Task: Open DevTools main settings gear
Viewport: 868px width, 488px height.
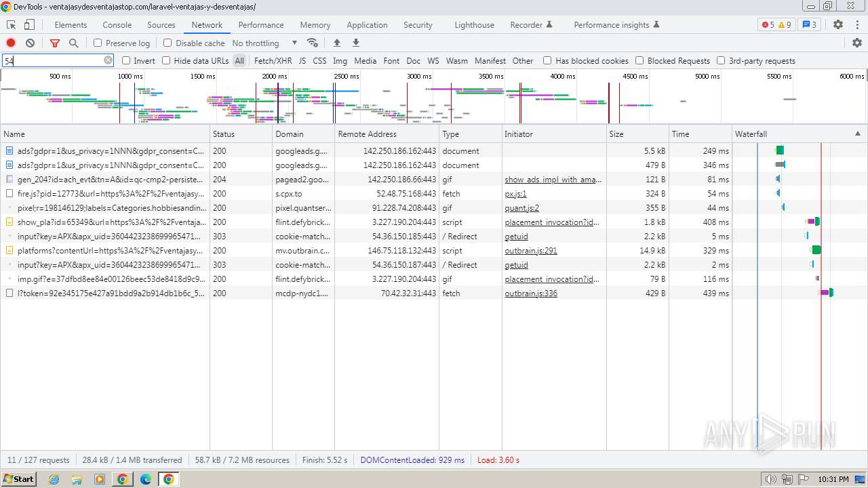Action: [838, 24]
